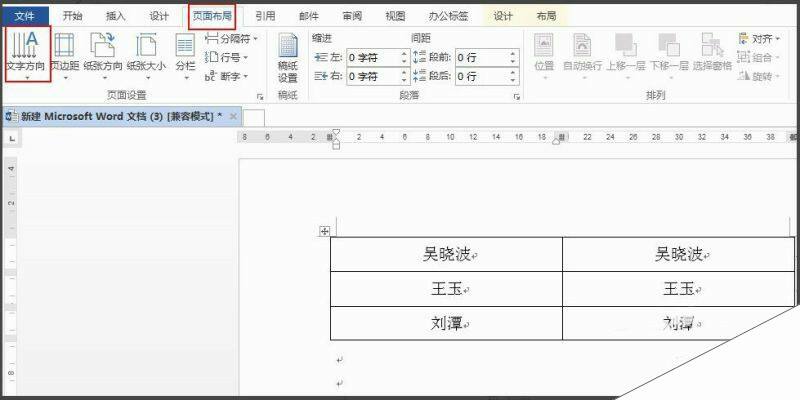800x400 pixels.
Task: Select the first-line indent marker on ruler
Action: [x=336, y=133]
